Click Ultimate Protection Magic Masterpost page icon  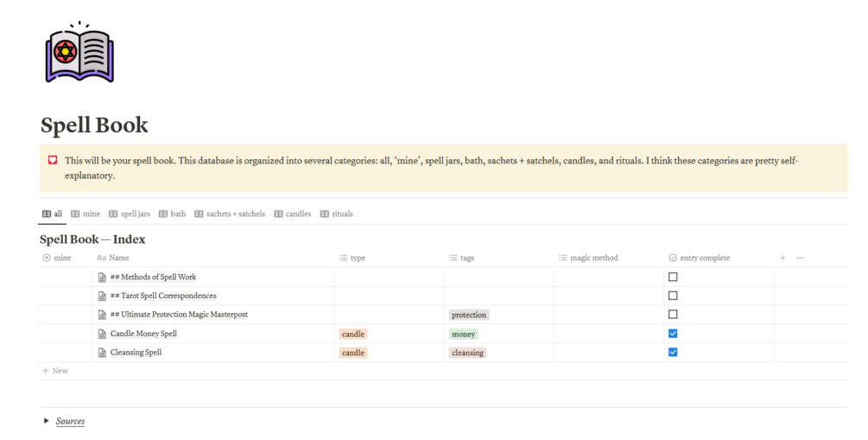click(x=102, y=315)
